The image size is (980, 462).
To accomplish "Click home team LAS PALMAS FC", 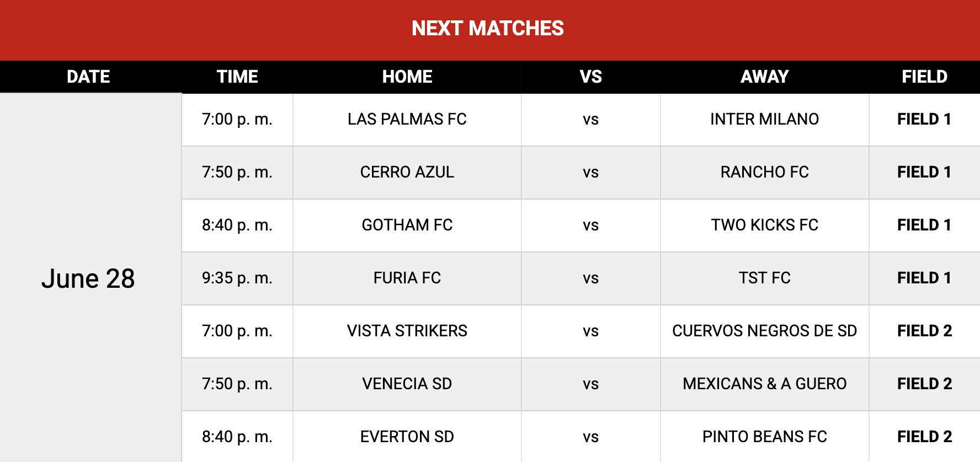I will [407, 119].
